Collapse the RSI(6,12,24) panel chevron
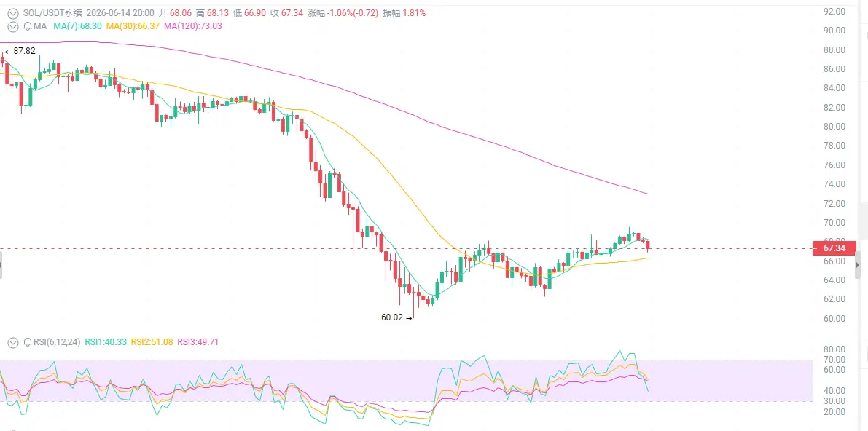 click(x=12, y=342)
